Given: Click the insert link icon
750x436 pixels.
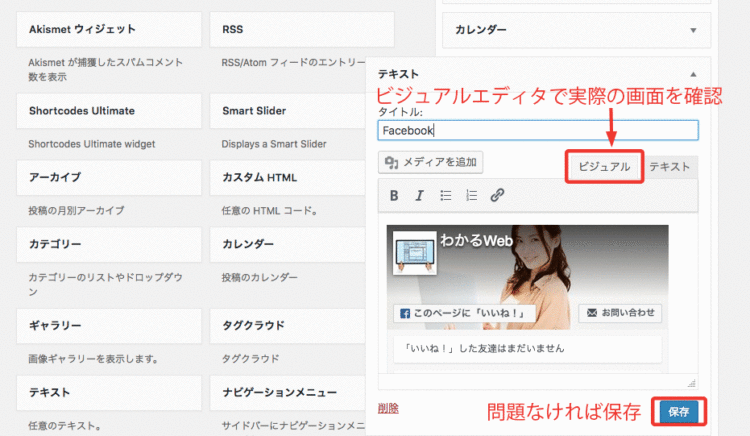Looking at the screenshot, I should click(x=497, y=195).
